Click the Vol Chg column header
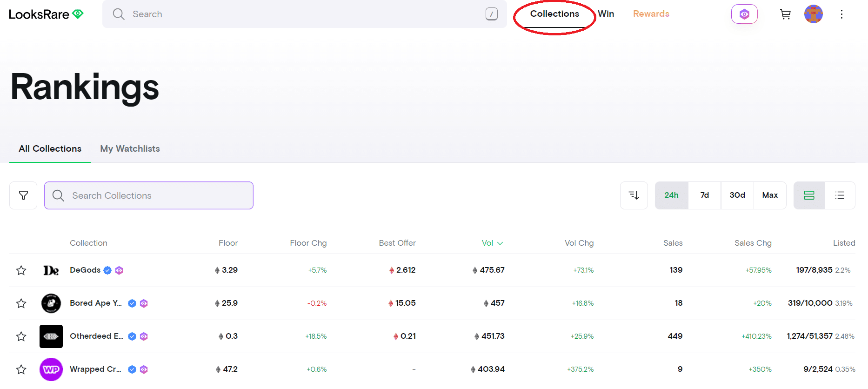 [579, 243]
